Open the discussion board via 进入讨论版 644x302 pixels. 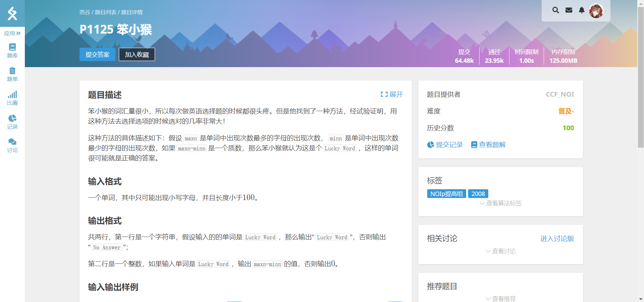(x=557, y=239)
